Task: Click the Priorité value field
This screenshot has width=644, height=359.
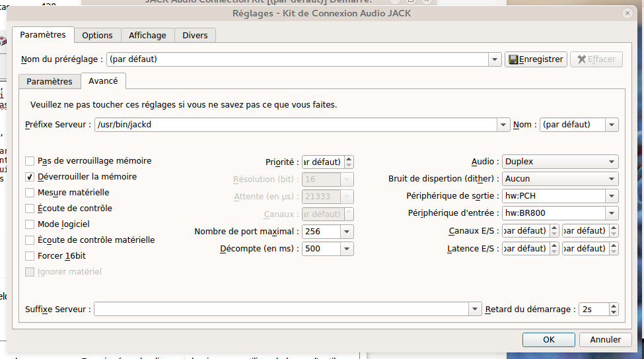Action: [x=323, y=162]
